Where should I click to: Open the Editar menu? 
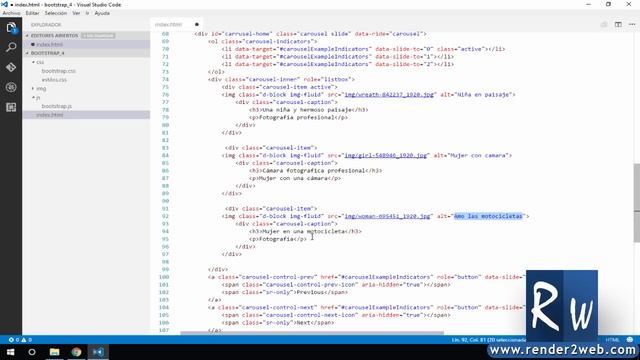[32, 13]
